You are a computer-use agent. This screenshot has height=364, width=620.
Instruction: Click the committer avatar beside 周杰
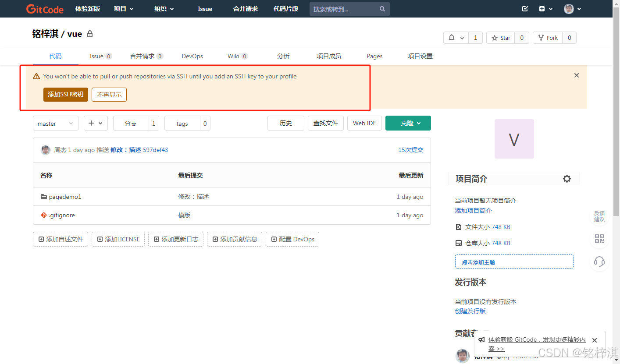(x=46, y=150)
